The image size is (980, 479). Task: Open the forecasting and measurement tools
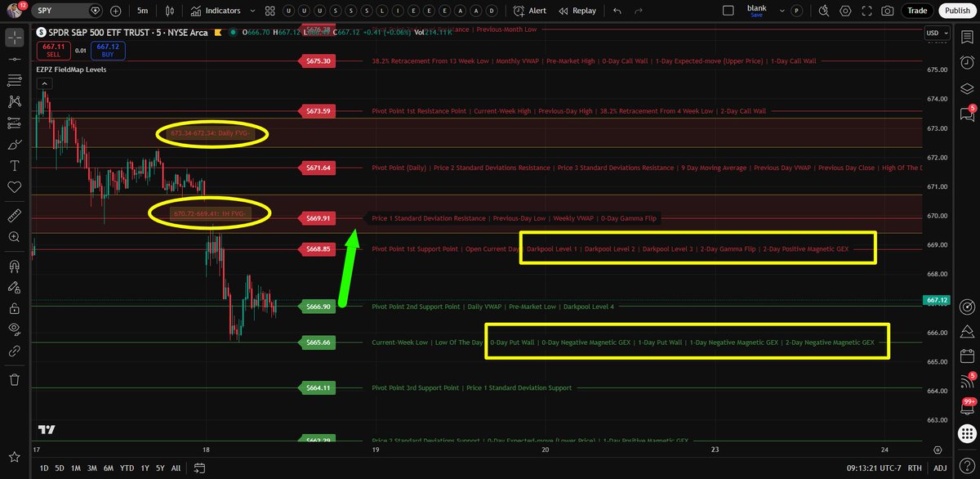(x=14, y=123)
